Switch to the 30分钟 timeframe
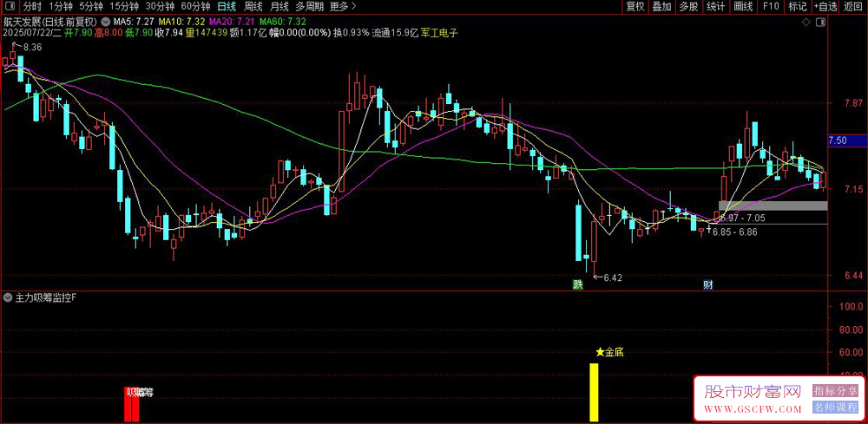Image resolution: width=868 pixels, height=424 pixels. [x=160, y=7]
